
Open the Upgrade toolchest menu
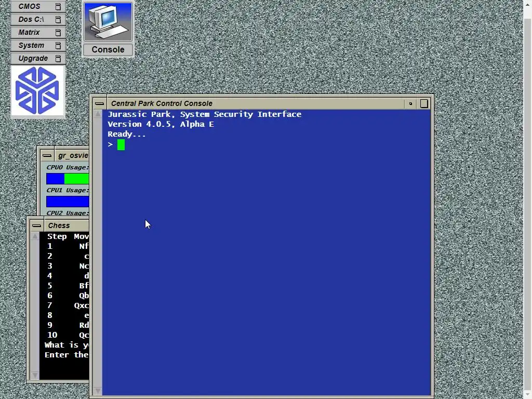(38, 58)
